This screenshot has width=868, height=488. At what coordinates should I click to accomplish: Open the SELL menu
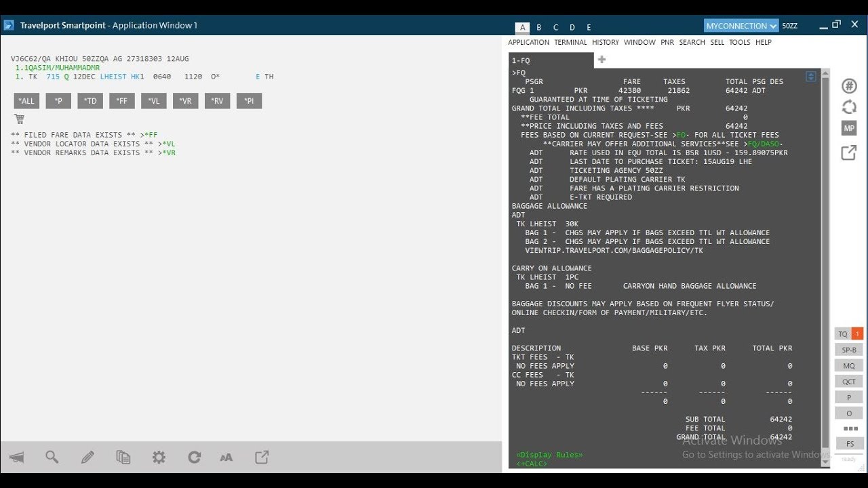(x=717, y=42)
